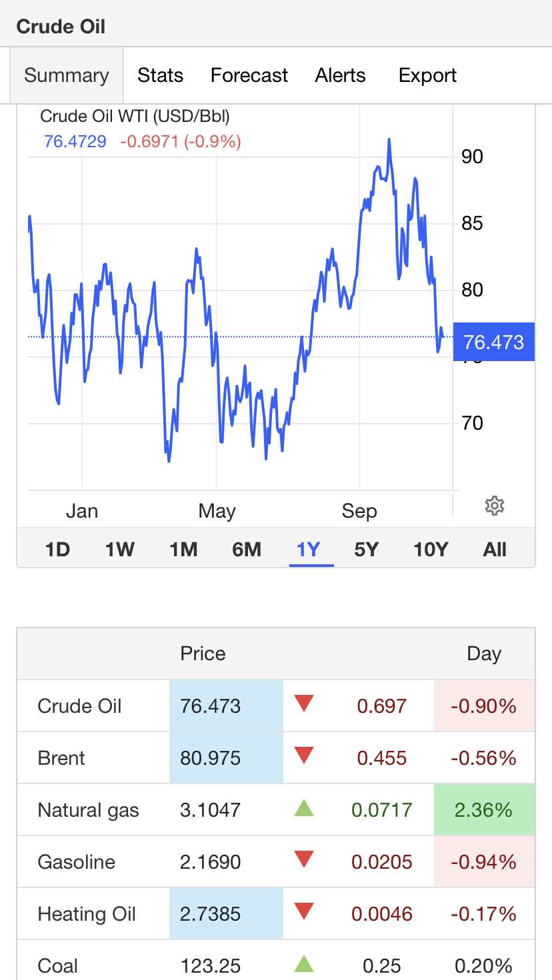This screenshot has height=980, width=552.
Task: Click Natural gas price 3.1047
Action: point(211,810)
